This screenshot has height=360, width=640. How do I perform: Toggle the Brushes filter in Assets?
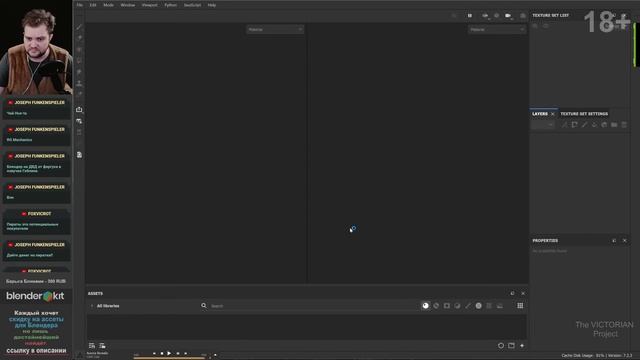point(468,306)
